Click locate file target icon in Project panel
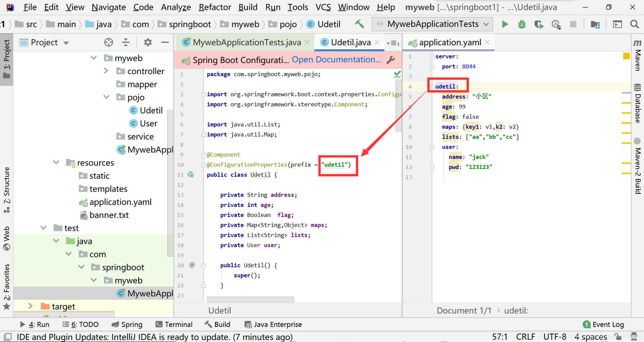Image resolution: width=644 pixels, height=342 pixels. click(108, 42)
